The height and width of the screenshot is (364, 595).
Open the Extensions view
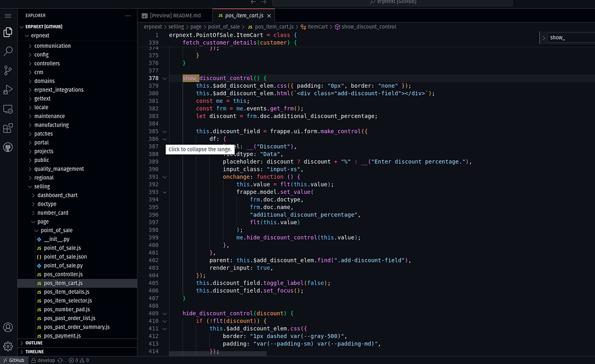point(8,128)
